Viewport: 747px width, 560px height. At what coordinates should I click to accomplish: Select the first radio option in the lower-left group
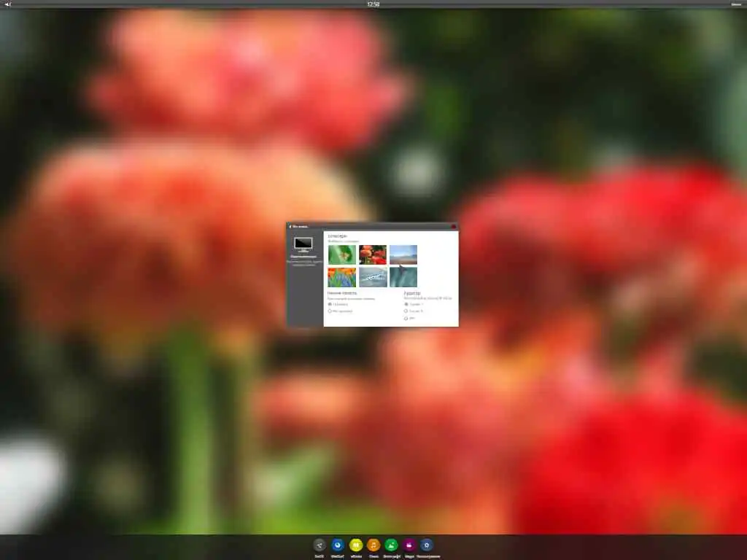(330, 304)
